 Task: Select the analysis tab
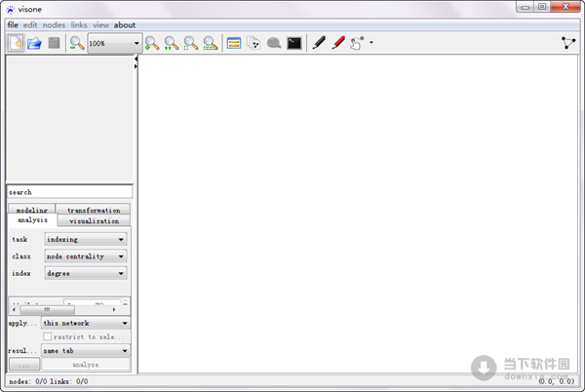coord(32,220)
